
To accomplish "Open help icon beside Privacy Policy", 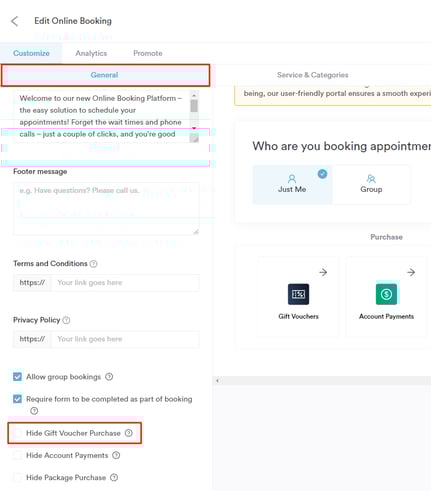I will (x=66, y=320).
